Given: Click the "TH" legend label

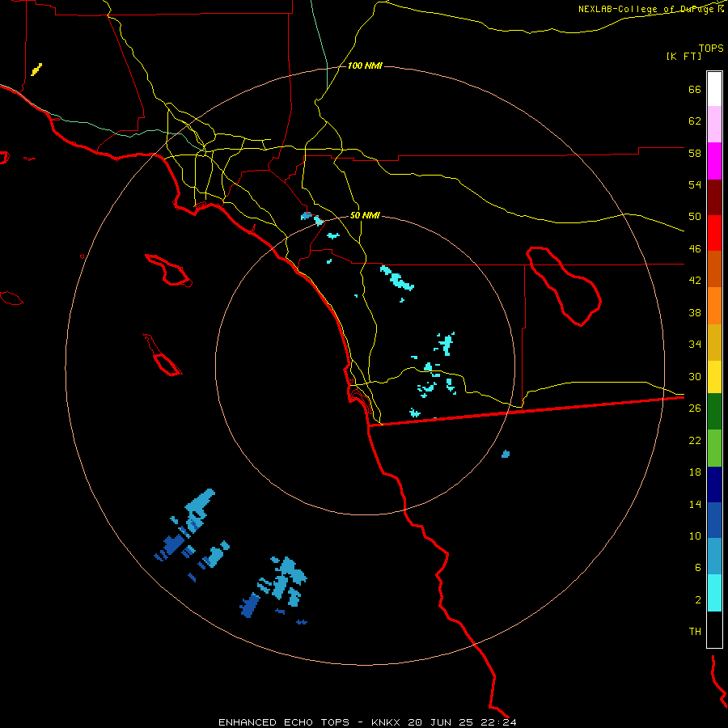Looking at the screenshot, I should pyautogui.click(x=695, y=631).
